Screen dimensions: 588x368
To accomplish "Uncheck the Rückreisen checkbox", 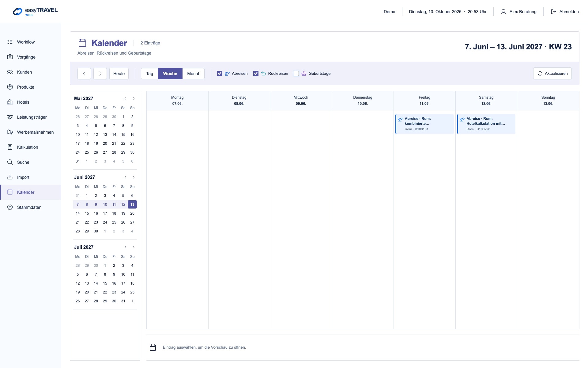I will (x=256, y=74).
